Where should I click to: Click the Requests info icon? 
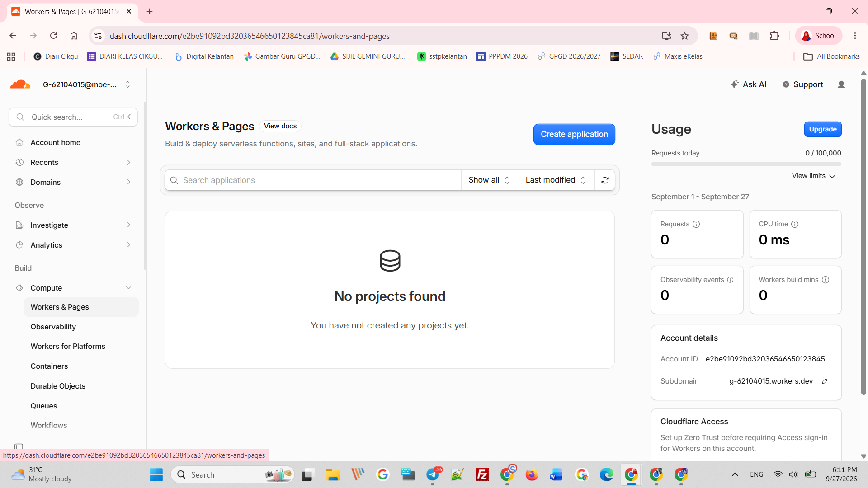[x=696, y=224]
